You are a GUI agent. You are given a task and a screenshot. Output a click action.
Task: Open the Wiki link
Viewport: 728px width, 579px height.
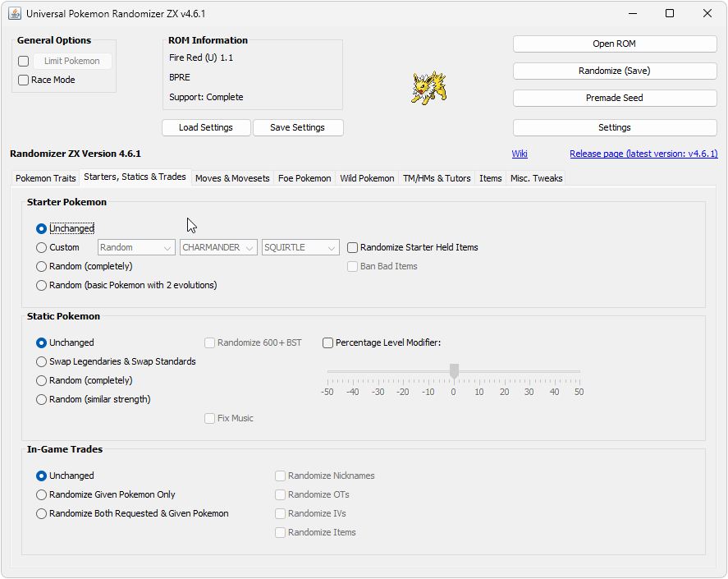click(520, 154)
